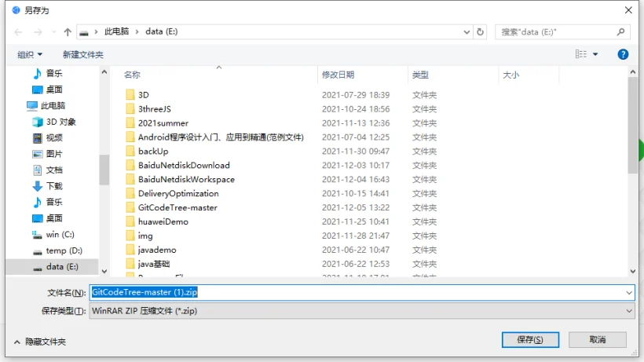Navigate up one folder level

[x=68, y=32]
